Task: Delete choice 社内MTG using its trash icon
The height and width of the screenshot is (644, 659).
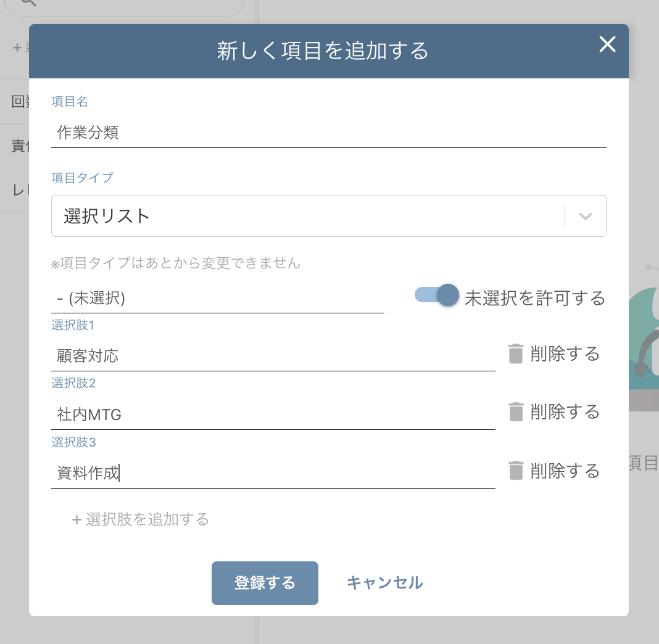Action: point(516,412)
